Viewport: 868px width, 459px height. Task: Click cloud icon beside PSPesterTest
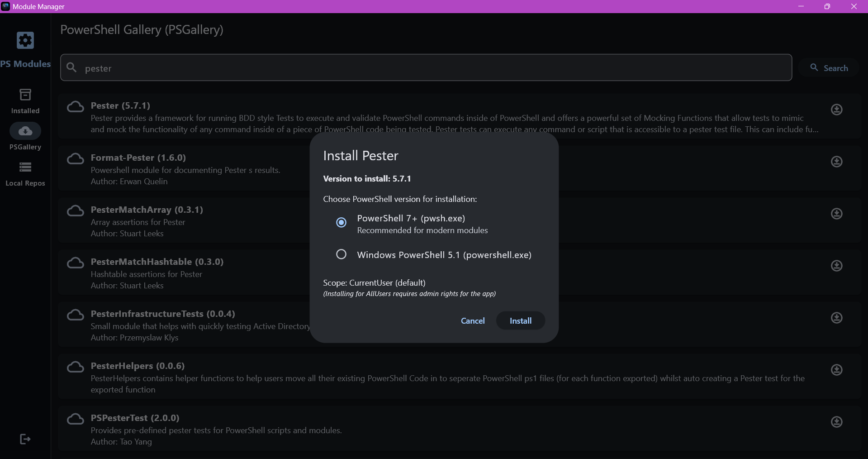(76, 419)
